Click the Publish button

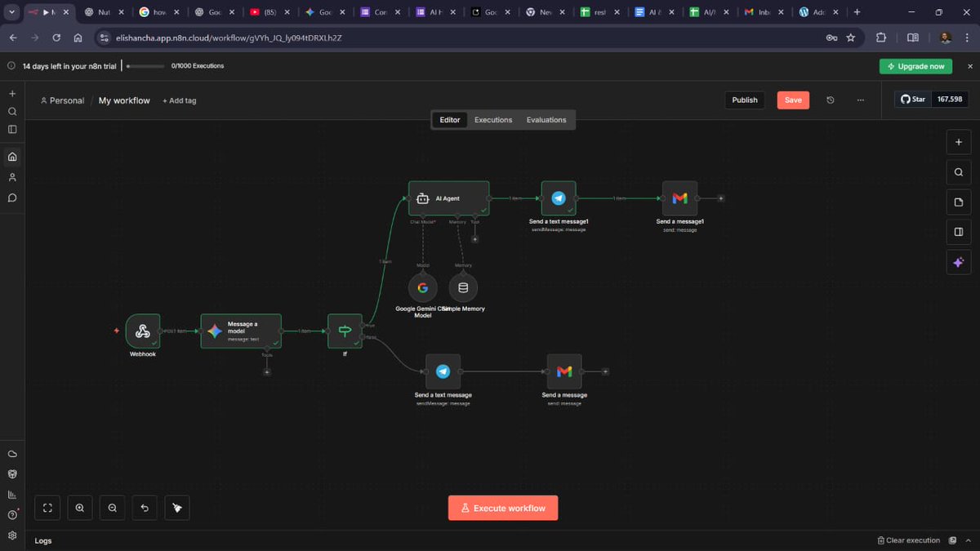click(x=745, y=100)
